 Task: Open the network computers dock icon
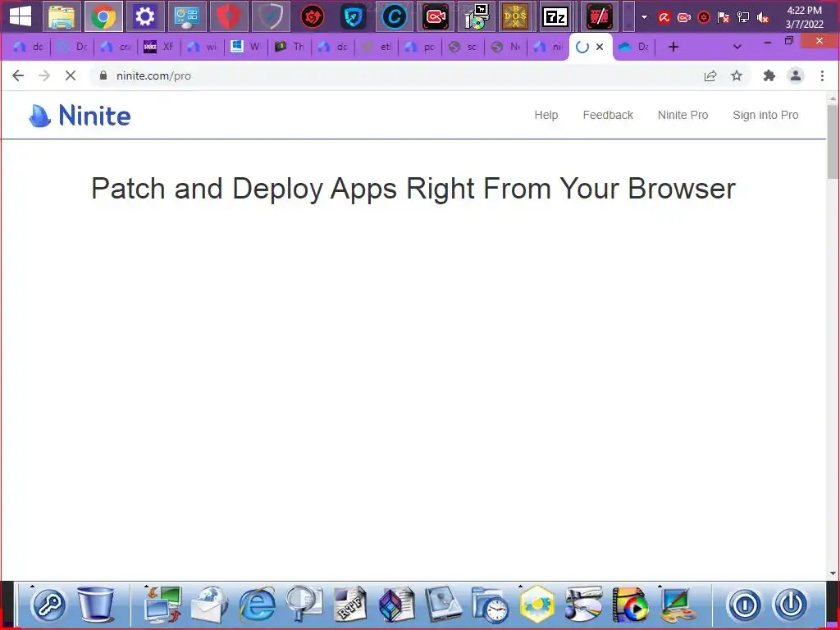(163, 604)
